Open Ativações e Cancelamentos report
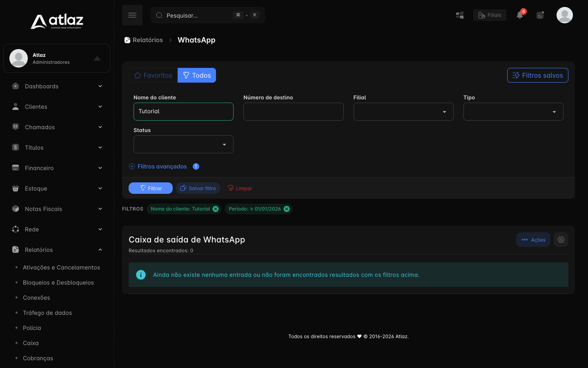588x368 pixels. tap(61, 267)
